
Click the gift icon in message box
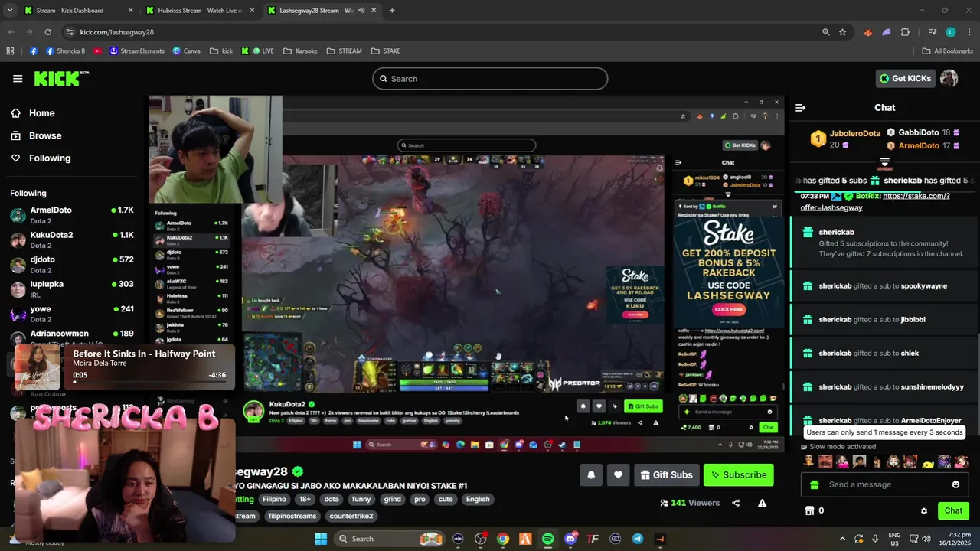coord(814,484)
